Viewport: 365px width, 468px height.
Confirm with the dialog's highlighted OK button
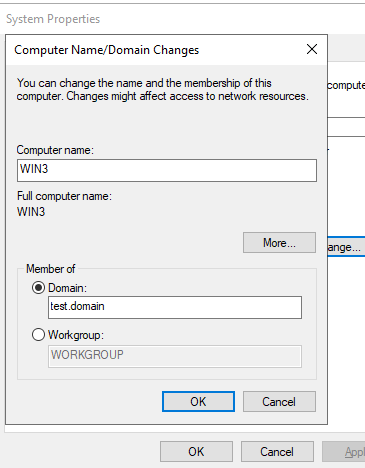(198, 402)
